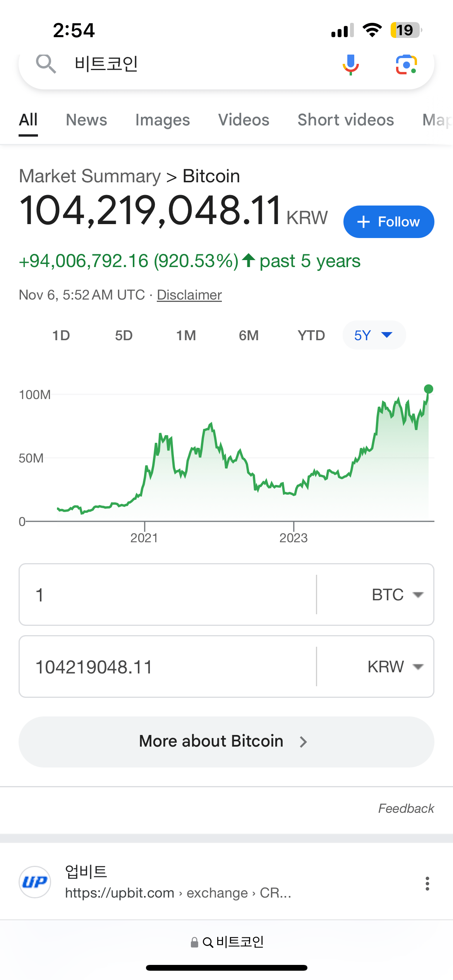Follow Bitcoin with the Follow button
The image size is (453, 980).
[388, 222]
